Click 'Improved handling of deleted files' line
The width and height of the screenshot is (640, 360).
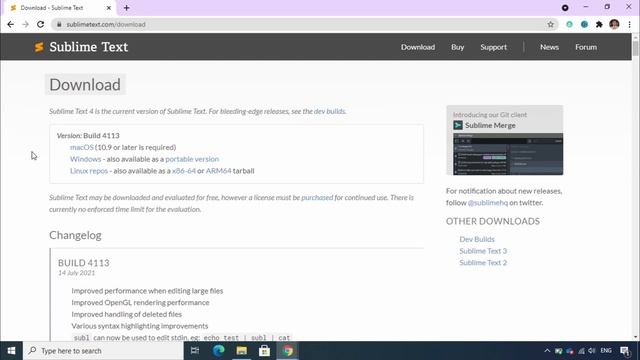tap(127, 314)
